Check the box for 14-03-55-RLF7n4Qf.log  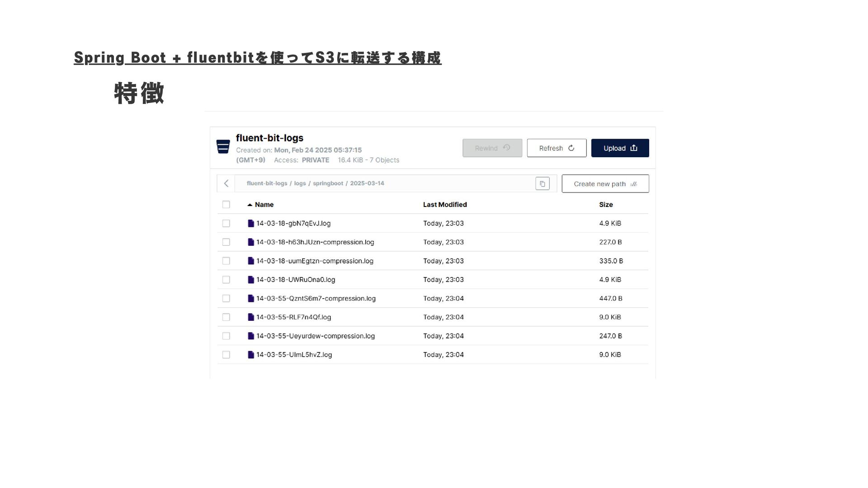click(226, 317)
